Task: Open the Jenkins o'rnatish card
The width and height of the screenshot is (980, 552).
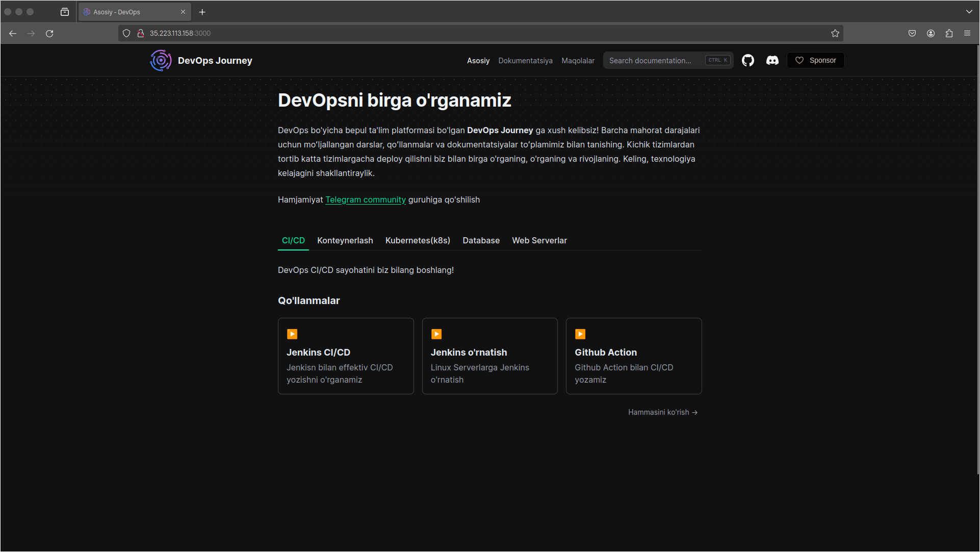Action: pos(489,356)
